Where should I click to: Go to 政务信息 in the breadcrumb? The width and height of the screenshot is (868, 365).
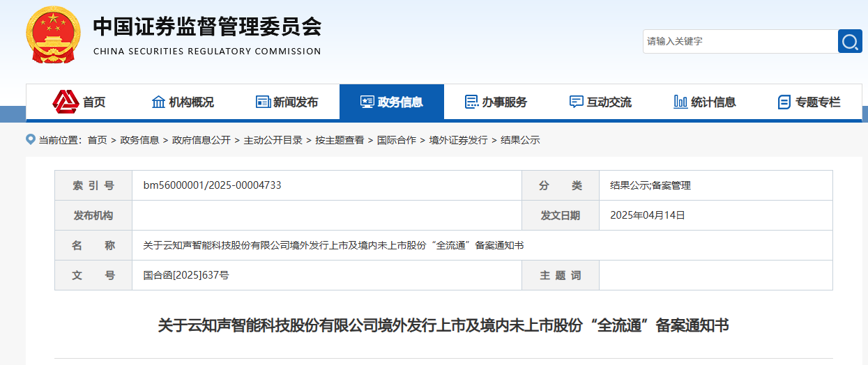(139, 140)
